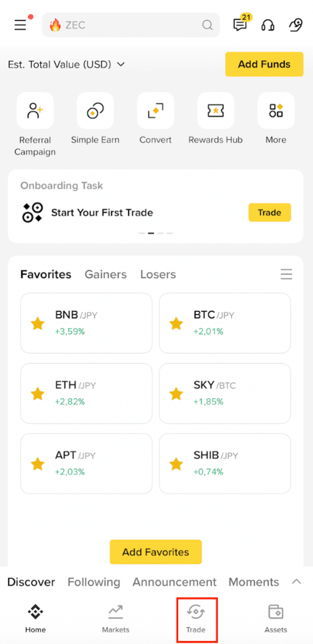Click the Add Favorites button
Image resolution: width=313 pixels, height=644 pixels.
156,551
